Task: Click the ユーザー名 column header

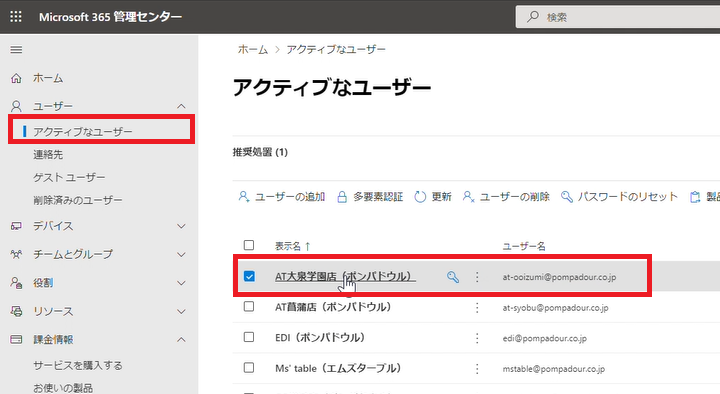Action: point(524,246)
